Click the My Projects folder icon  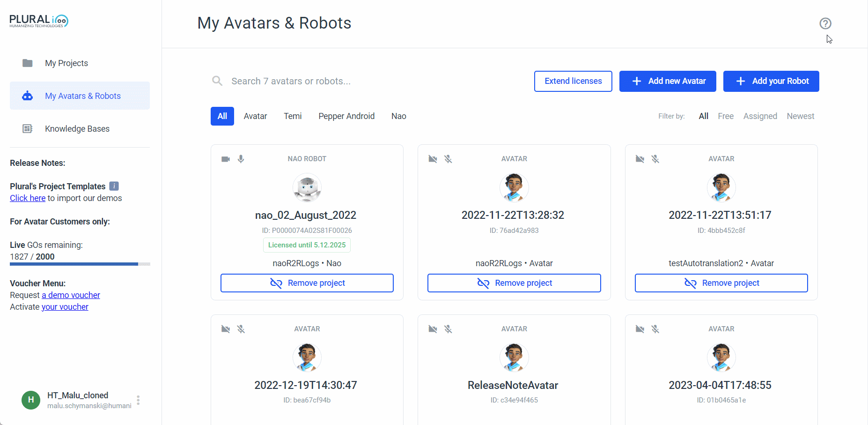(28, 63)
